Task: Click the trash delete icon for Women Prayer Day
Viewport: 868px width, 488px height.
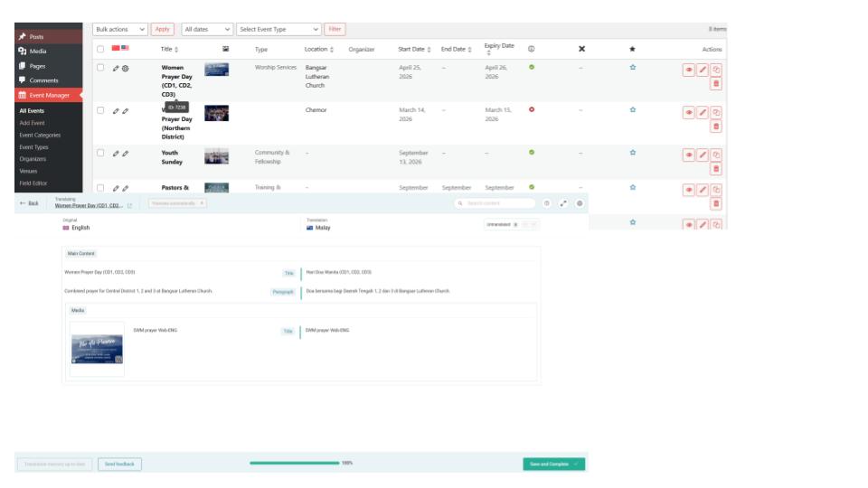Action: pyautogui.click(x=716, y=84)
